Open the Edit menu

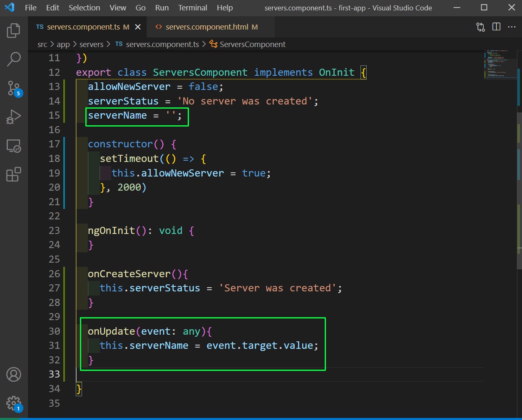click(53, 7)
